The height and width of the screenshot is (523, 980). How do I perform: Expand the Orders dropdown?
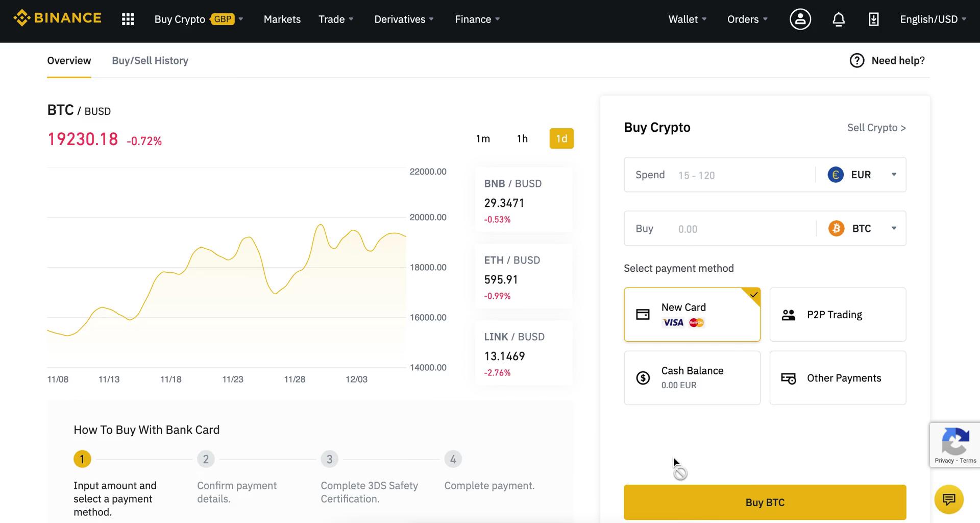click(747, 19)
